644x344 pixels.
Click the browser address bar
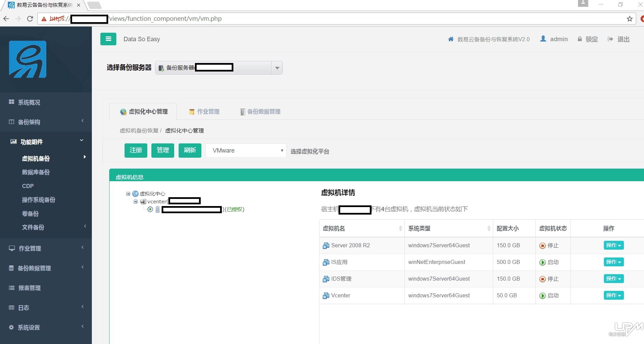337,19
